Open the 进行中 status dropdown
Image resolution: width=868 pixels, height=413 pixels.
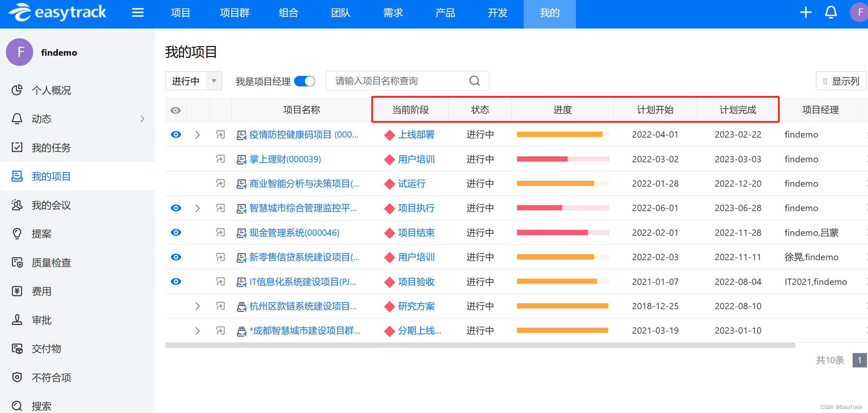click(x=193, y=81)
